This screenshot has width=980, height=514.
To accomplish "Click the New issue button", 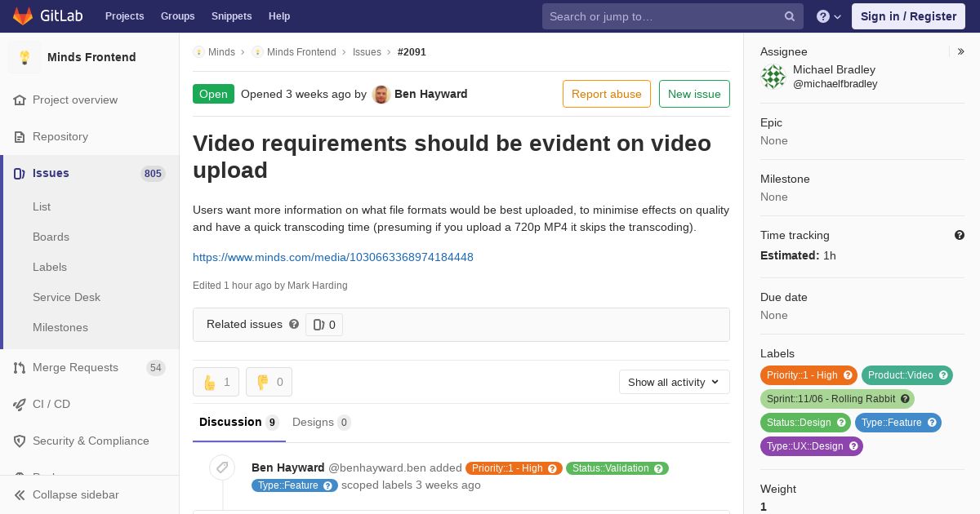I will pyautogui.click(x=694, y=94).
